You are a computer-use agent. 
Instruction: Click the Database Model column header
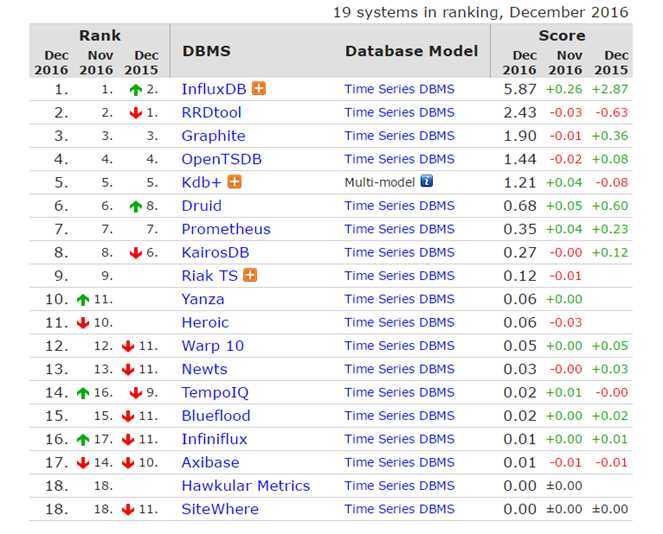coord(411,51)
